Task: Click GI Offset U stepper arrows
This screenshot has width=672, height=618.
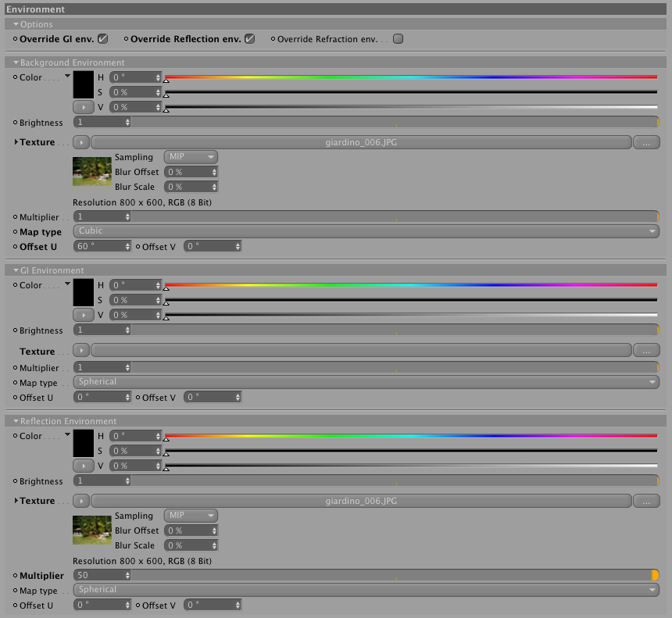Action: tap(127, 397)
